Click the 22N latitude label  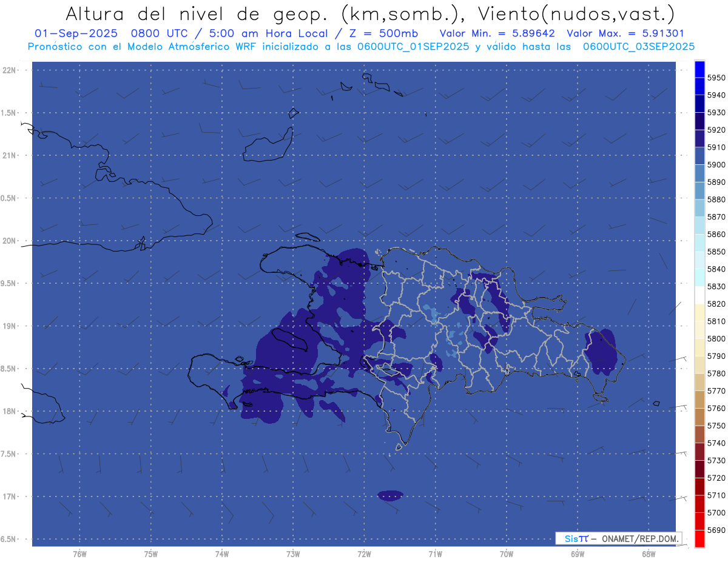click(10, 70)
